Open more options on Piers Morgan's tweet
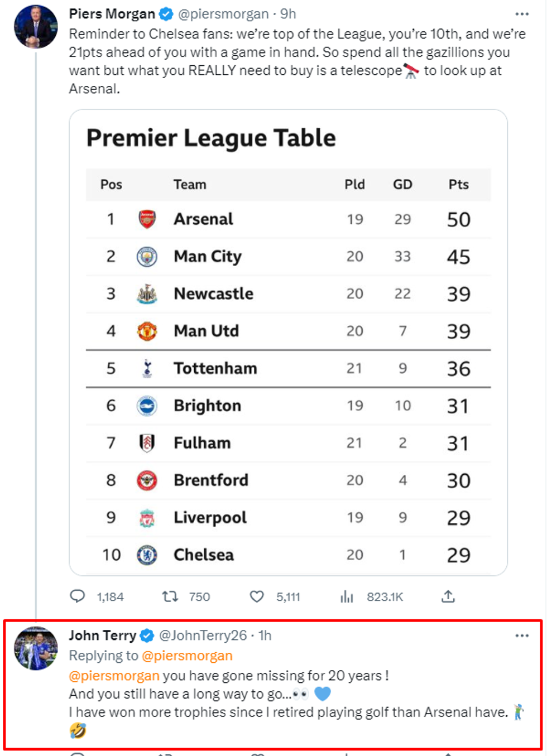Image resolution: width=547 pixels, height=756 pixels. tap(522, 14)
